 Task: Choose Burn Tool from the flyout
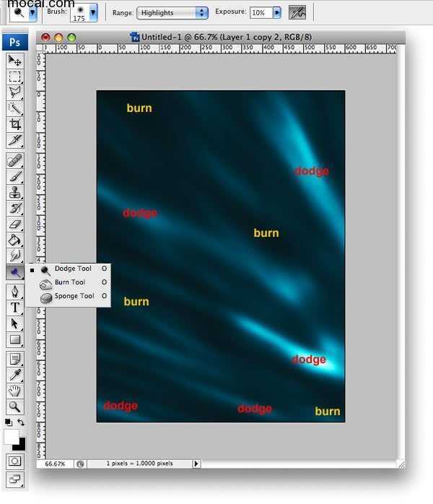coord(69,282)
